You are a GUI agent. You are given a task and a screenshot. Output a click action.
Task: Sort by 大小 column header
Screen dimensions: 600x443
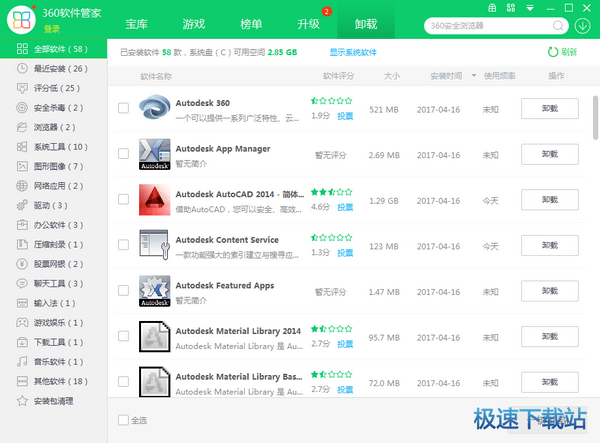[x=392, y=76]
